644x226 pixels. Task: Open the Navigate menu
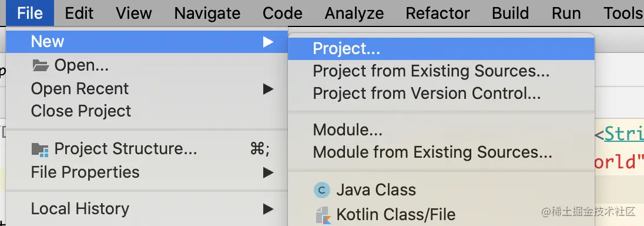(x=207, y=13)
